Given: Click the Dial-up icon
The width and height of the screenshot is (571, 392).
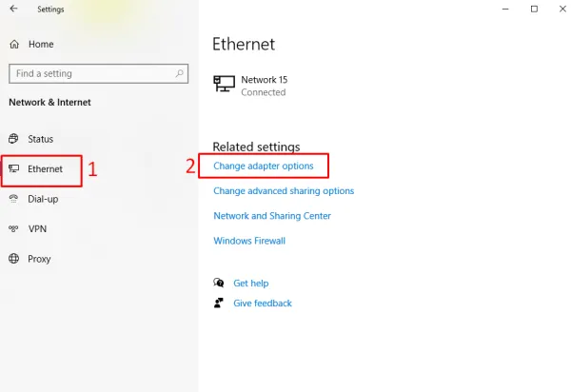Looking at the screenshot, I should pyautogui.click(x=14, y=199).
